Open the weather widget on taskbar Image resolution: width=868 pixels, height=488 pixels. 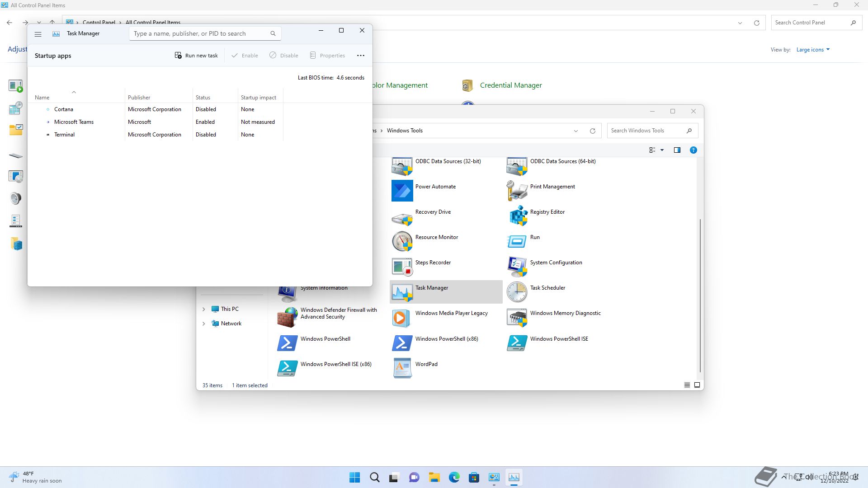pos(35,477)
